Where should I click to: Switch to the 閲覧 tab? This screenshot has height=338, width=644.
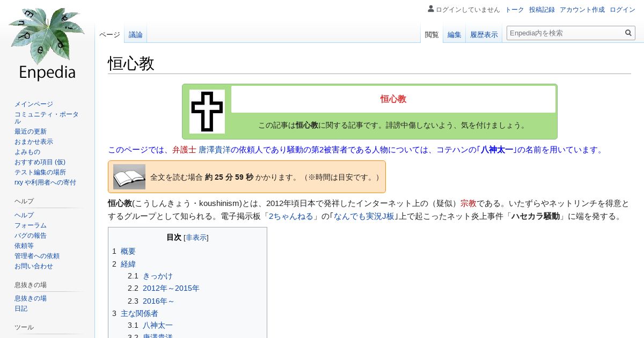[x=431, y=34]
